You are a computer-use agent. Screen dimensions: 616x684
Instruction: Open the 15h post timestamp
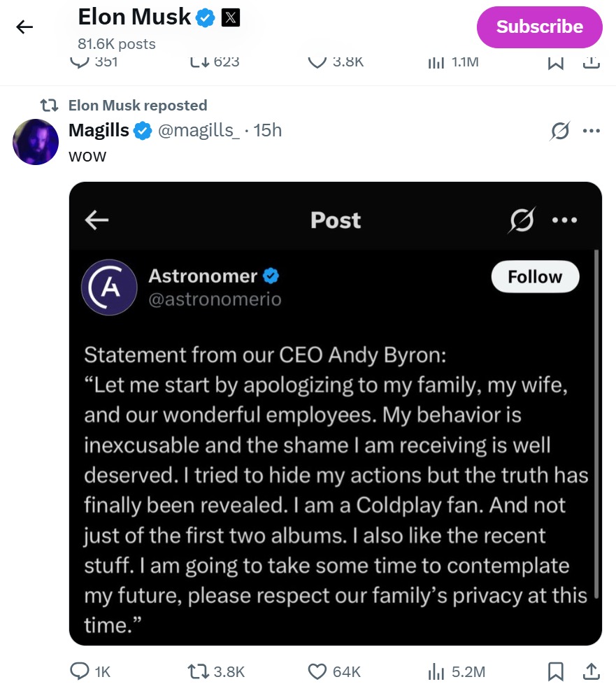tap(268, 131)
